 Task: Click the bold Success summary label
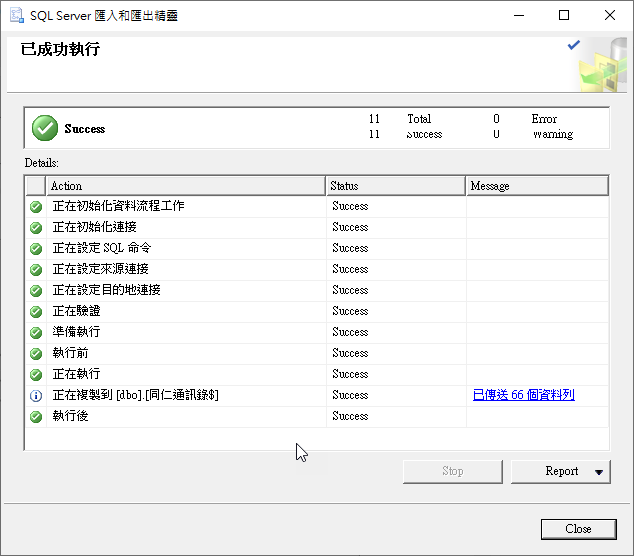[85, 129]
